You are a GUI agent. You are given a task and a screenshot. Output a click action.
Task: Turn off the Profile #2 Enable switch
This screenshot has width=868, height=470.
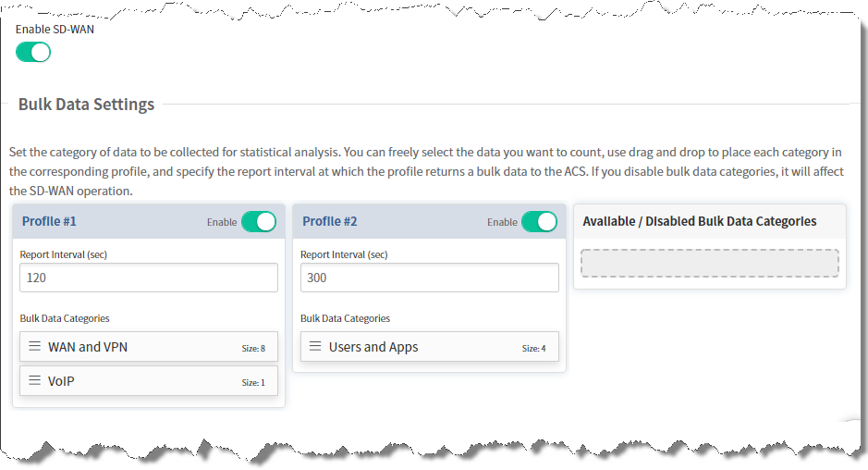click(539, 222)
